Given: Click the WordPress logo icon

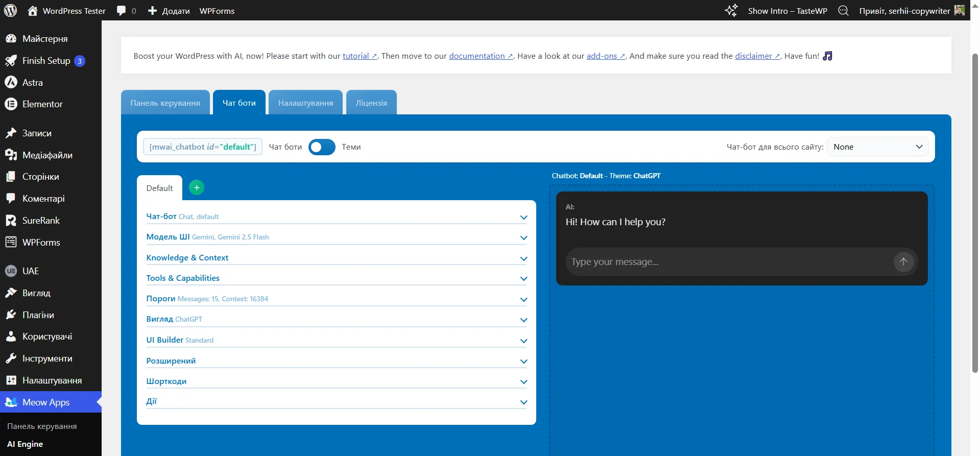Looking at the screenshot, I should point(11,10).
